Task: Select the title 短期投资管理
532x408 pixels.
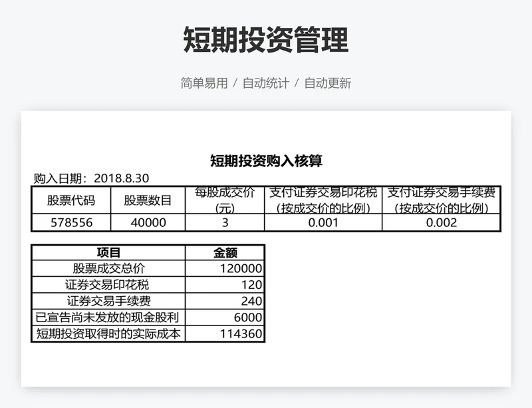Action: [x=265, y=40]
